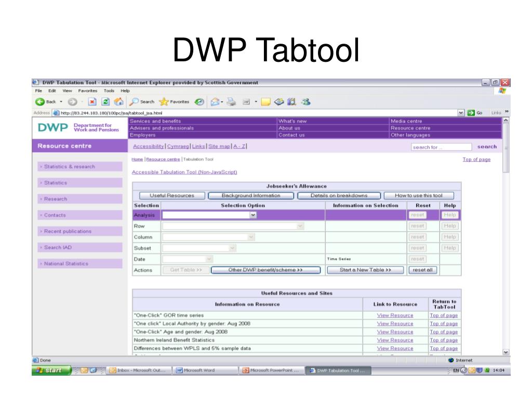Go back with the Back arrow icon
The image size is (532, 399).
point(40,102)
